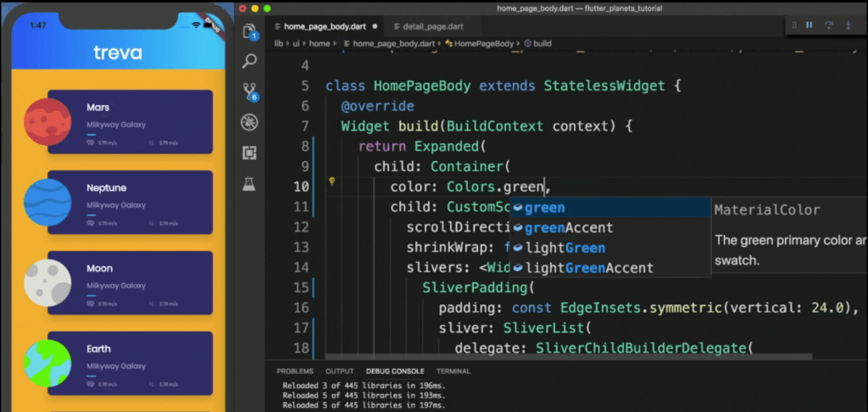Switch to the detail_page.dart tab

[431, 27]
